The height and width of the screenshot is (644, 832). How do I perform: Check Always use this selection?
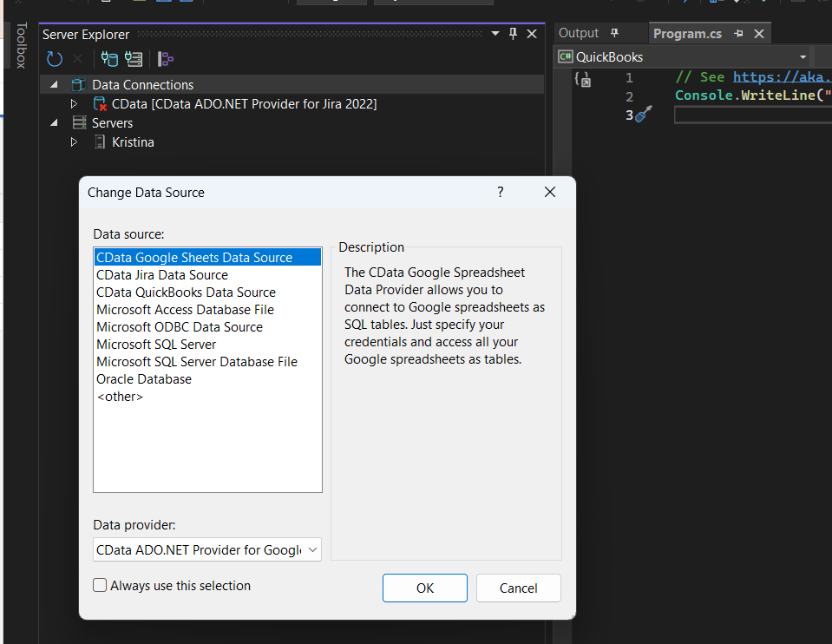tap(100, 585)
